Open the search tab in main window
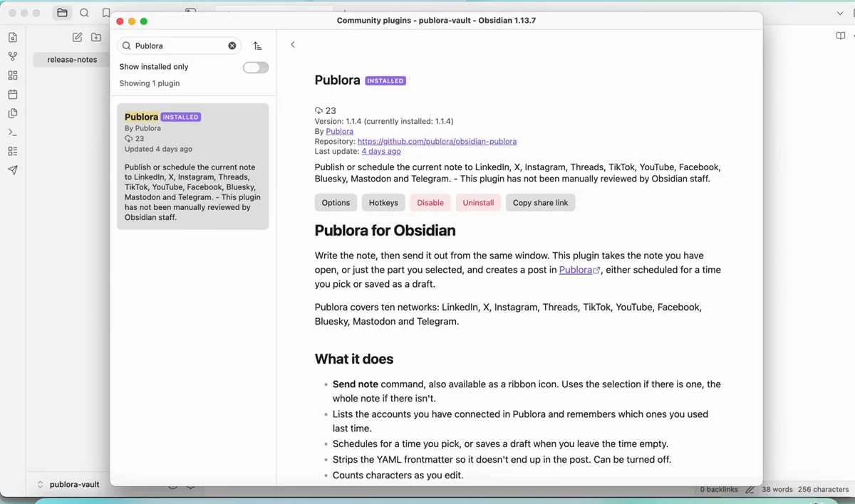This screenshot has width=855, height=504. (x=84, y=13)
